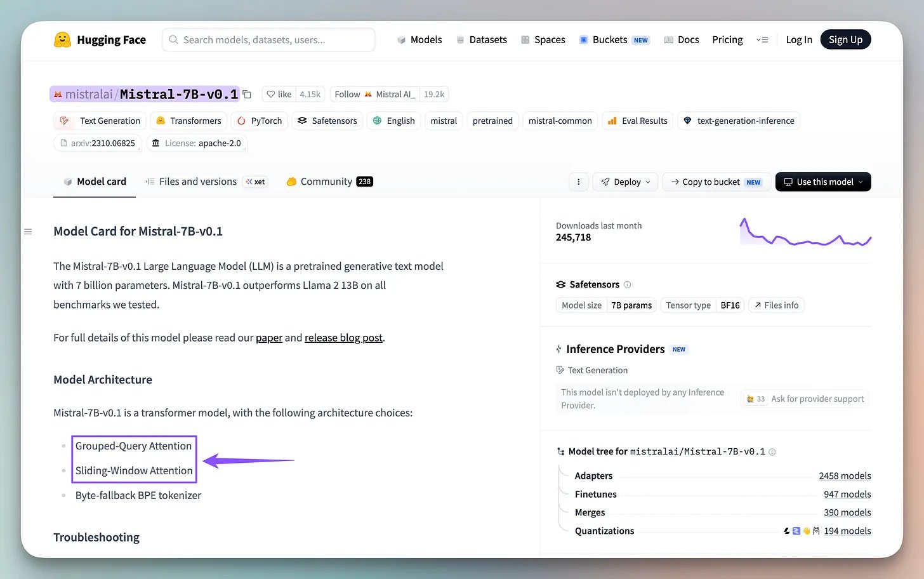
Task: Click the Model tree info icon
Action: [x=772, y=452]
